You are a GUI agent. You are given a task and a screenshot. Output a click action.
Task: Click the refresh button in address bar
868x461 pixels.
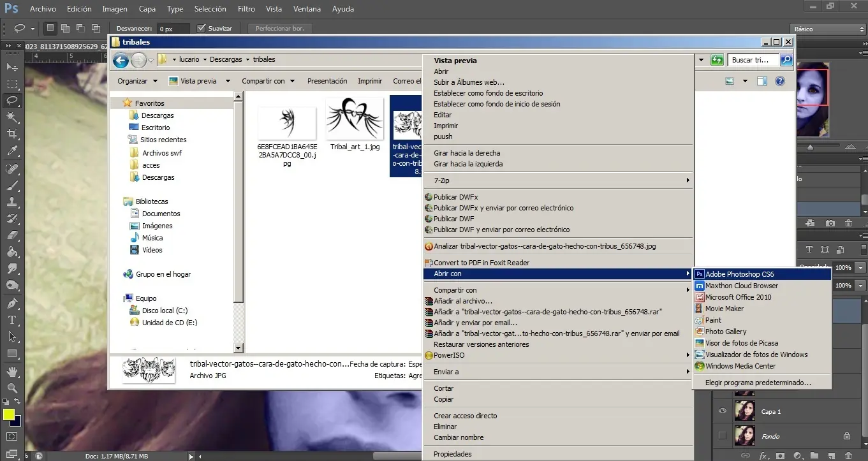coord(717,60)
